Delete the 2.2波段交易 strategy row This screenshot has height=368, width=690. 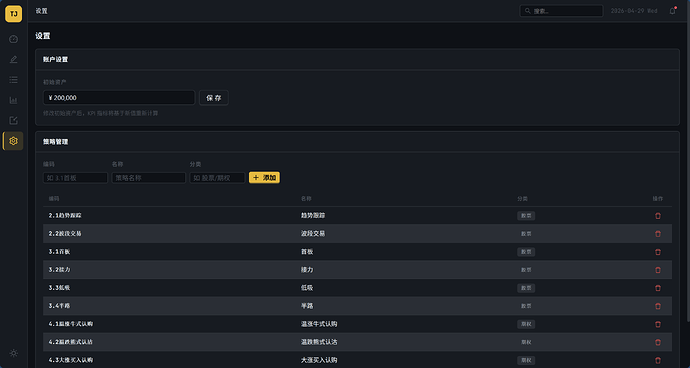(x=658, y=234)
